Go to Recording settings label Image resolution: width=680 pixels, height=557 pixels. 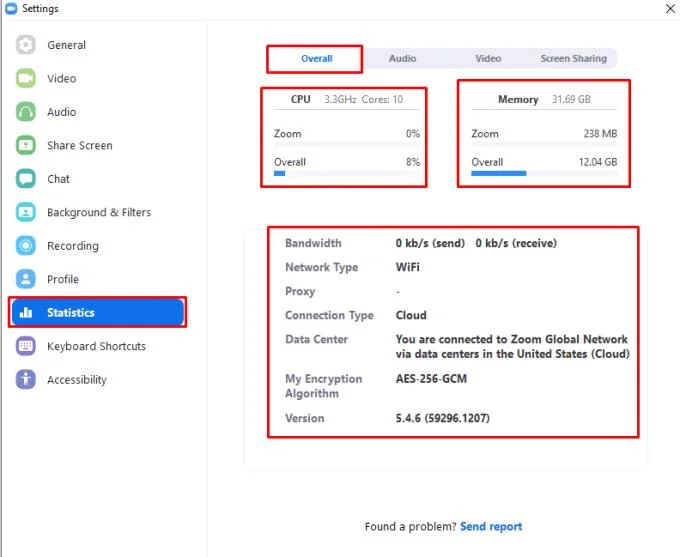73,246
